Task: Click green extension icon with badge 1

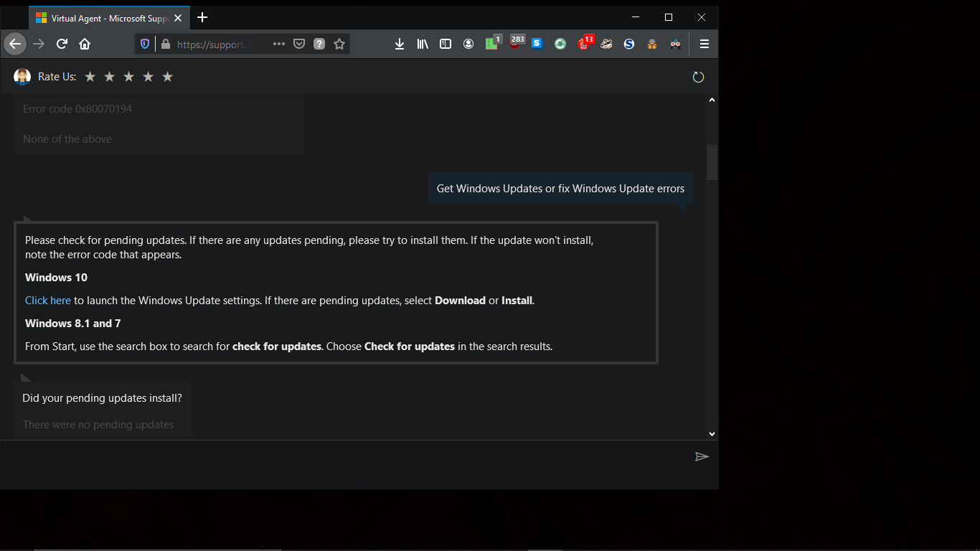Action: point(491,44)
